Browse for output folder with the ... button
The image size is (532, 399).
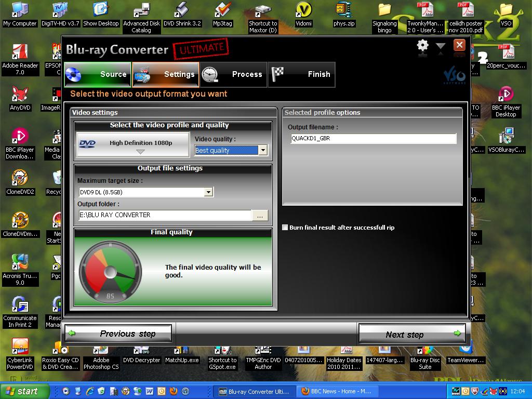[x=260, y=215]
